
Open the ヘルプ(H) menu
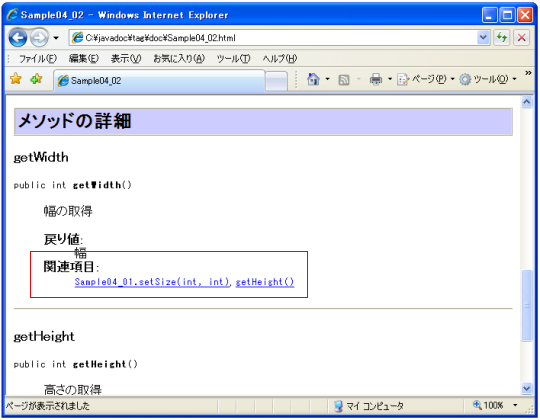(279, 59)
